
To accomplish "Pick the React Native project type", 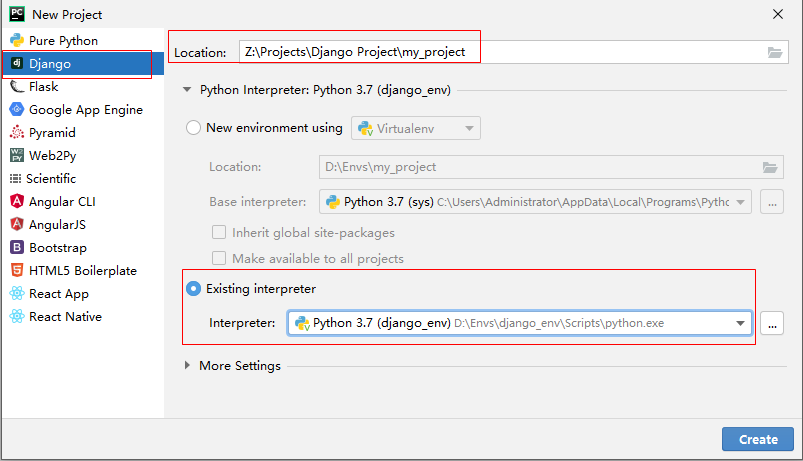I will coord(82,317).
